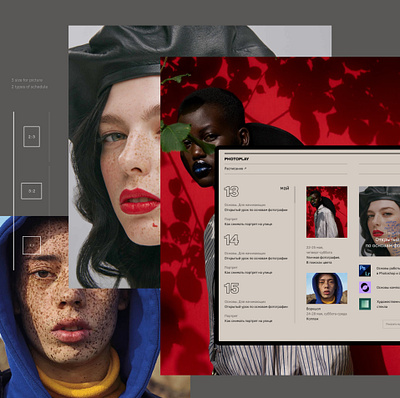Click the cut-off button at panel bottom right
Image resolution: width=400 pixels, height=398 pixels.
click(x=391, y=324)
